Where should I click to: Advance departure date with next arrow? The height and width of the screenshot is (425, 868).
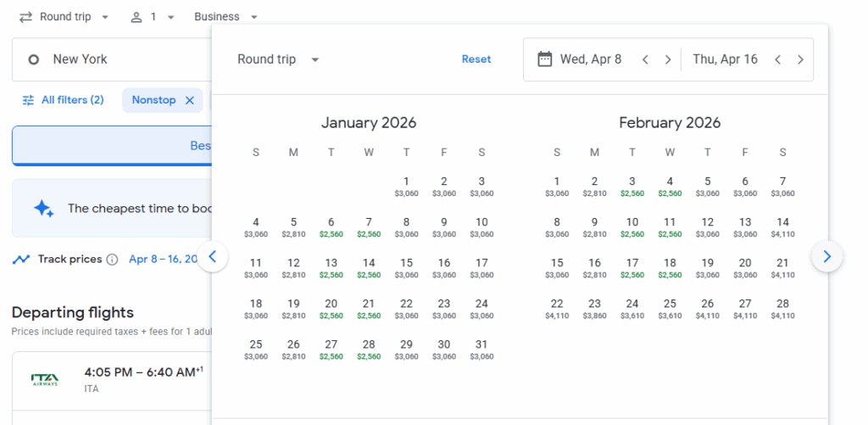668,59
